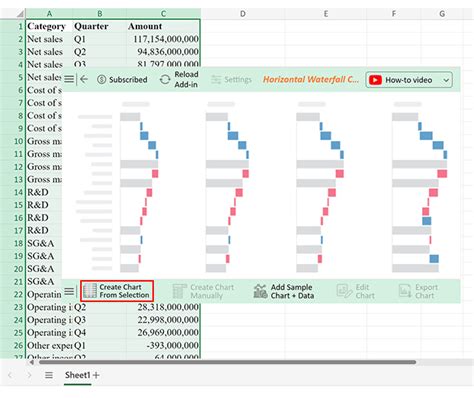The image size is (474, 398).
Task: Click cell with 26,969,000,000
Action: click(x=163, y=332)
